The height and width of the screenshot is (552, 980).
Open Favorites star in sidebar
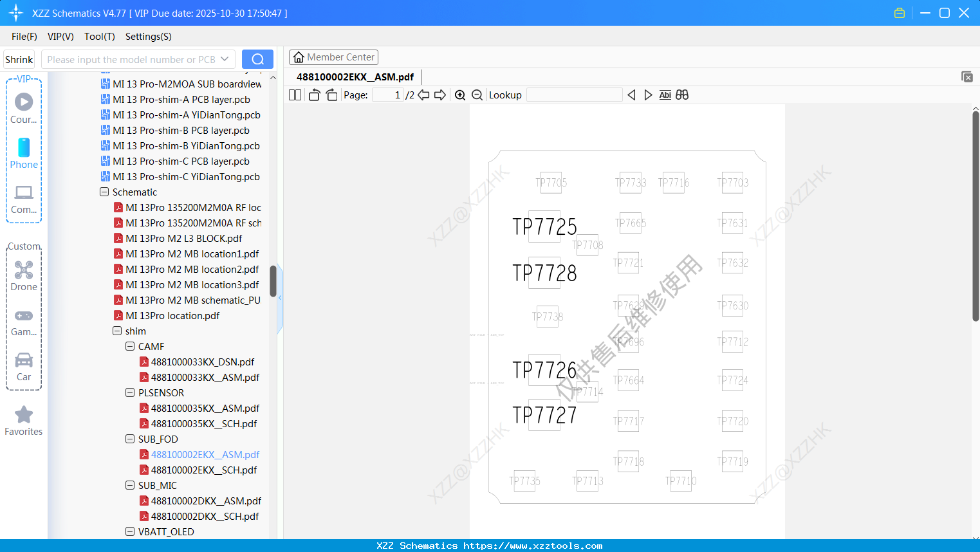[x=24, y=421]
